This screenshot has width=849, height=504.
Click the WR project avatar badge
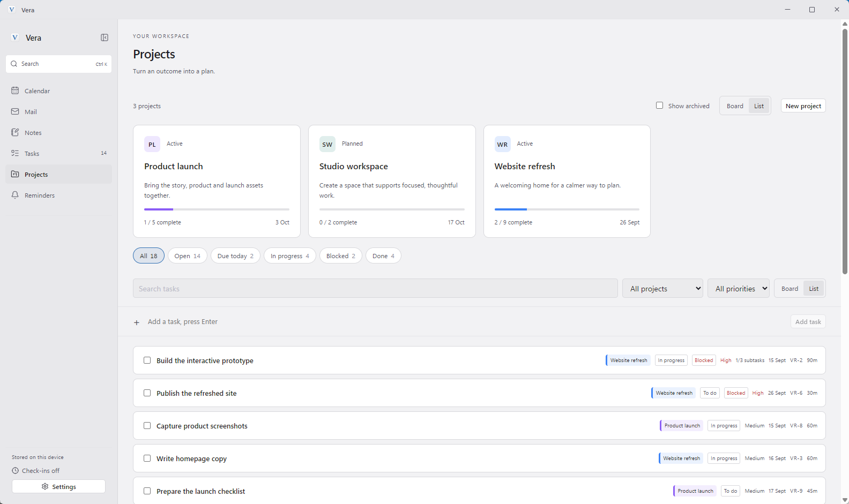tap(502, 144)
